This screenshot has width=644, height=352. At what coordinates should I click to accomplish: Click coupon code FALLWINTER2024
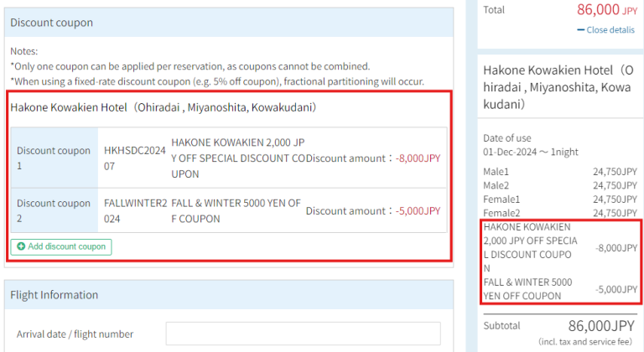(x=134, y=210)
